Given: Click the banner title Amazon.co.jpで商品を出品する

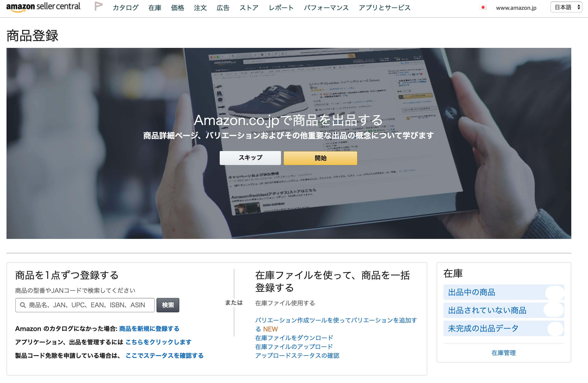Looking at the screenshot, I should [288, 120].
